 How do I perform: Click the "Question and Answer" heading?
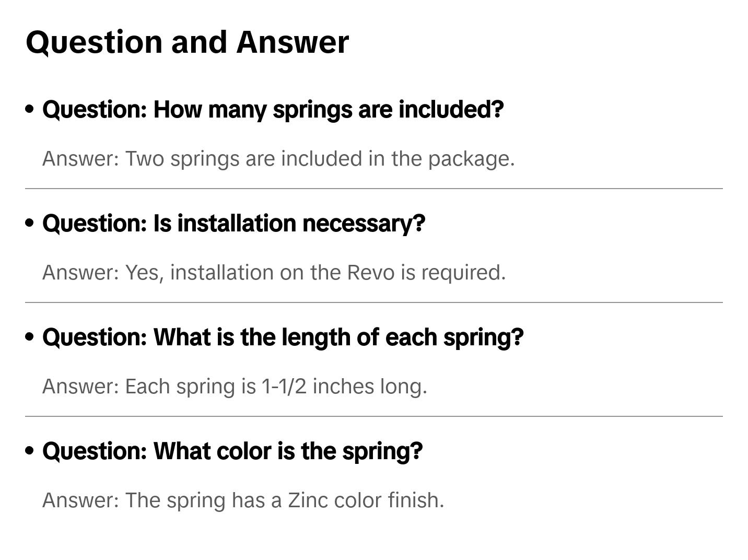187,42
